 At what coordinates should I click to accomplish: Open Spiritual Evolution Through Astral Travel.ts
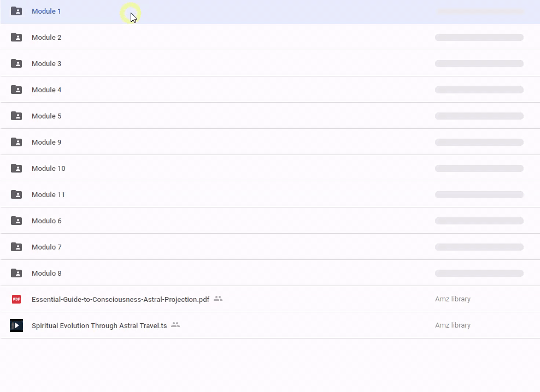(x=99, y=326)
